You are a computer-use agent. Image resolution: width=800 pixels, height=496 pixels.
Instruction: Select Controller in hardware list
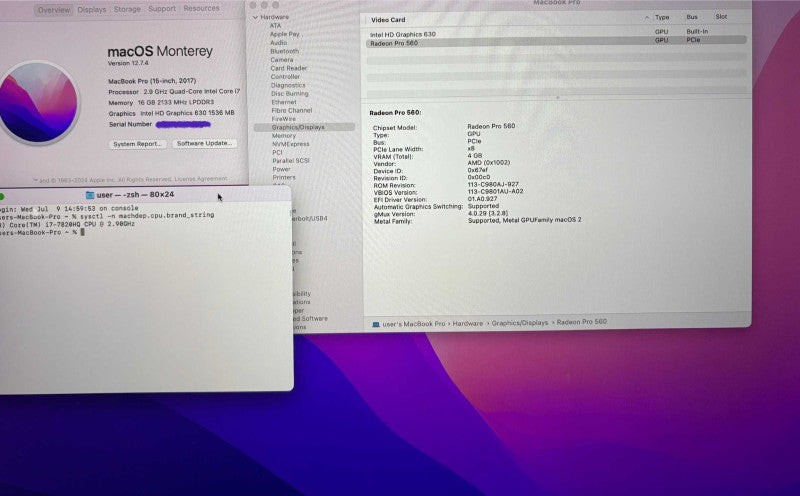(285, 77)
